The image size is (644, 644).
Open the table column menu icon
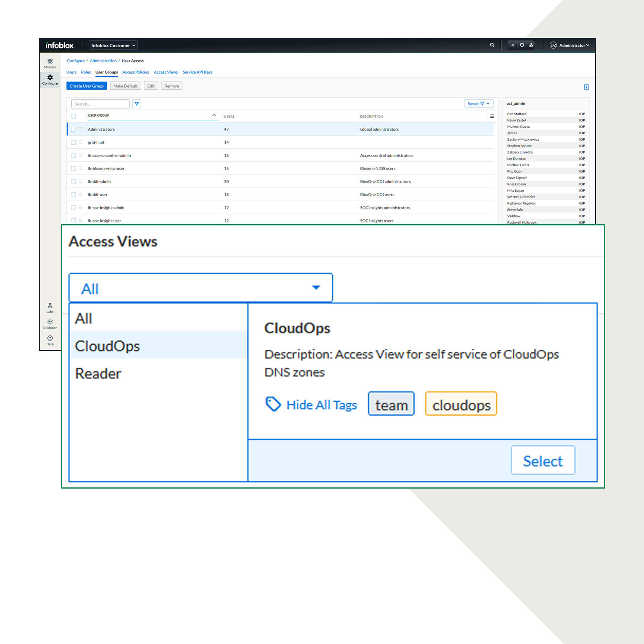(492, 116)
